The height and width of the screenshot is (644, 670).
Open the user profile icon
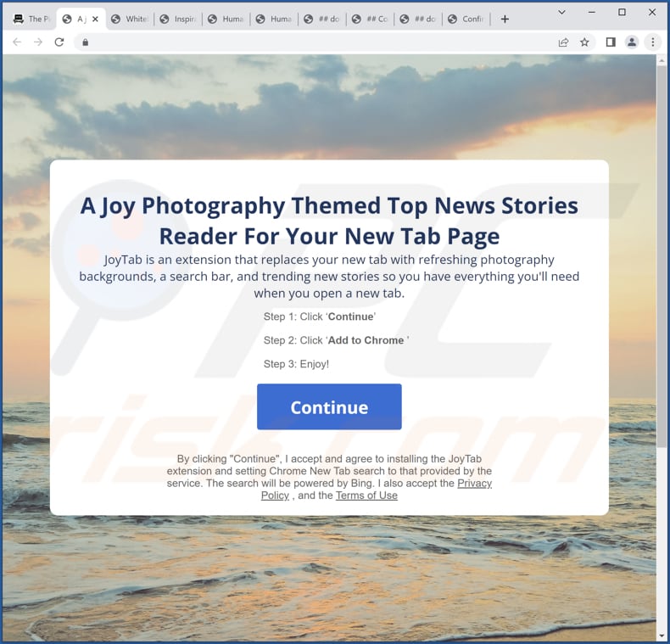pos(632,42)
